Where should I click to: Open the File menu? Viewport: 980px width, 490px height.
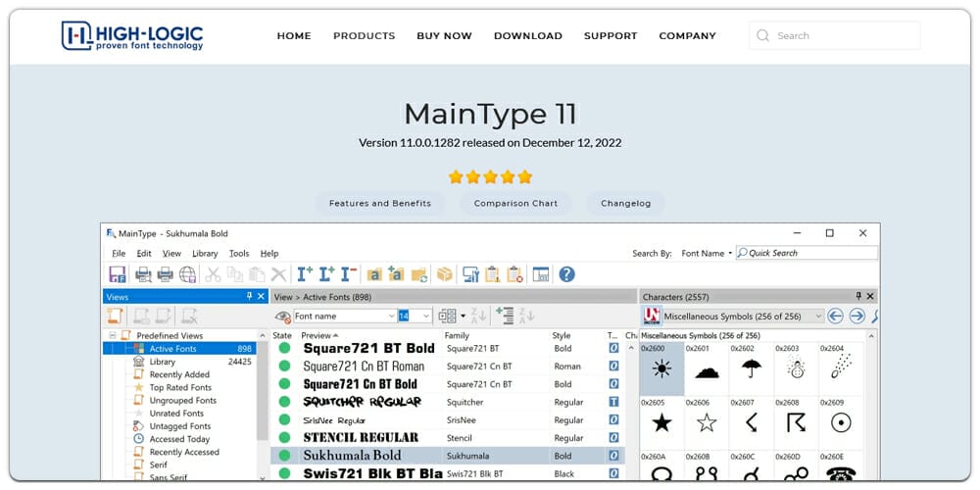click(x=119, y=253)
